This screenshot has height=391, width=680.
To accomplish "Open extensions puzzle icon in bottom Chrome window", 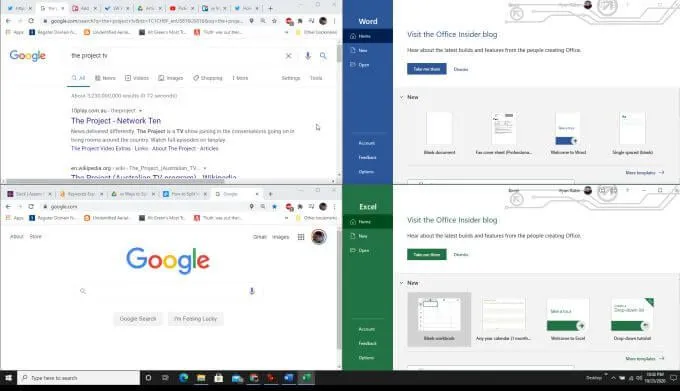I will coord(300,207).
